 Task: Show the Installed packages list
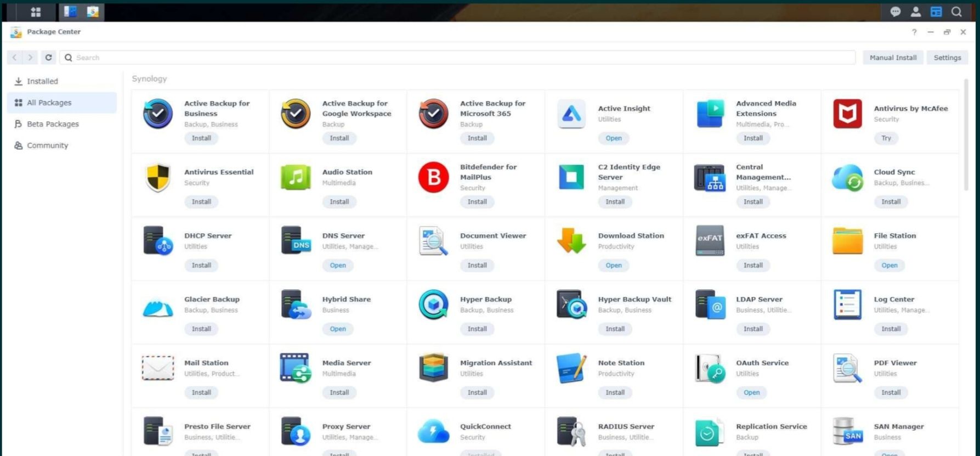pyautogui.click(x=62, y=81)
